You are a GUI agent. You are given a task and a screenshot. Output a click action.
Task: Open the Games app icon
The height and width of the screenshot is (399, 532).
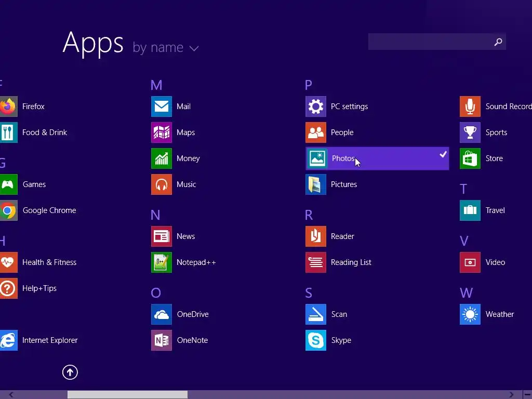pos(8,184)
